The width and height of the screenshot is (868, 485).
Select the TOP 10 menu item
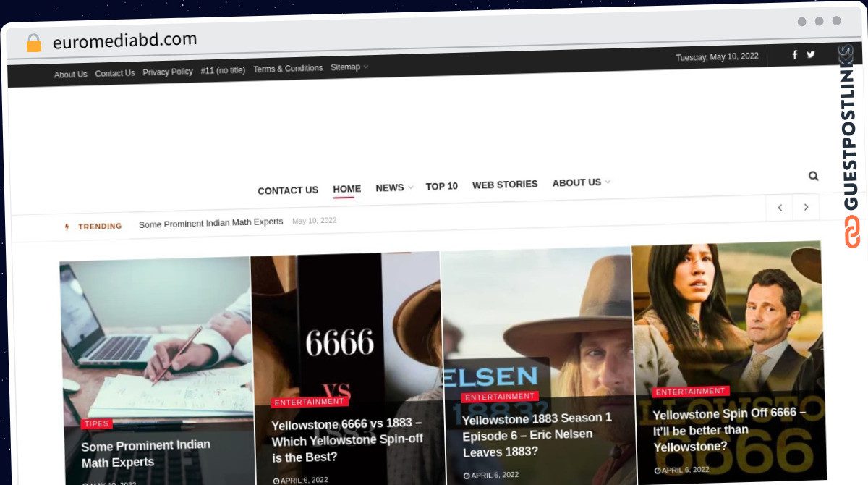point(442,186)
